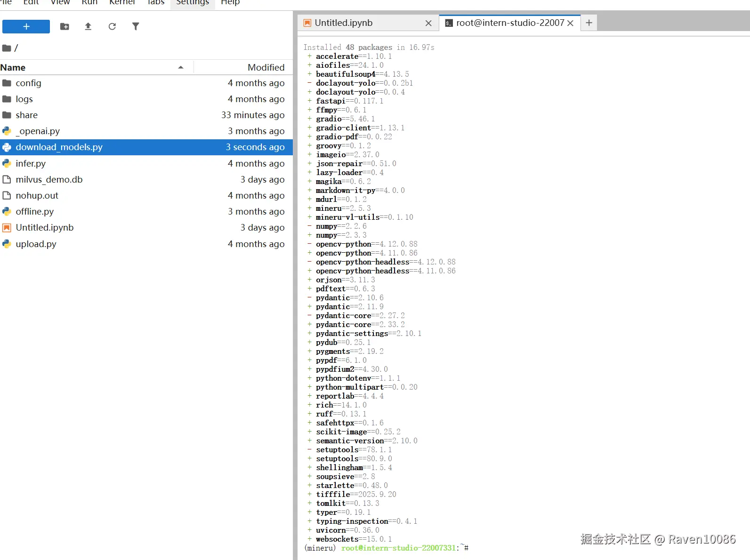Click the share folder icon
The image size is (750, 560).
pyautogui.click(x=7, y=115)
